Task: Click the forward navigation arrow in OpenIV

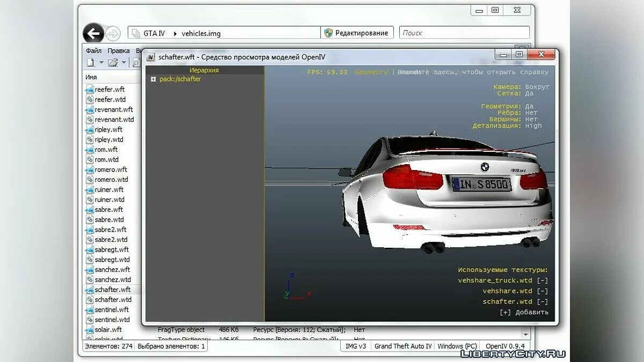Action: 113,33
